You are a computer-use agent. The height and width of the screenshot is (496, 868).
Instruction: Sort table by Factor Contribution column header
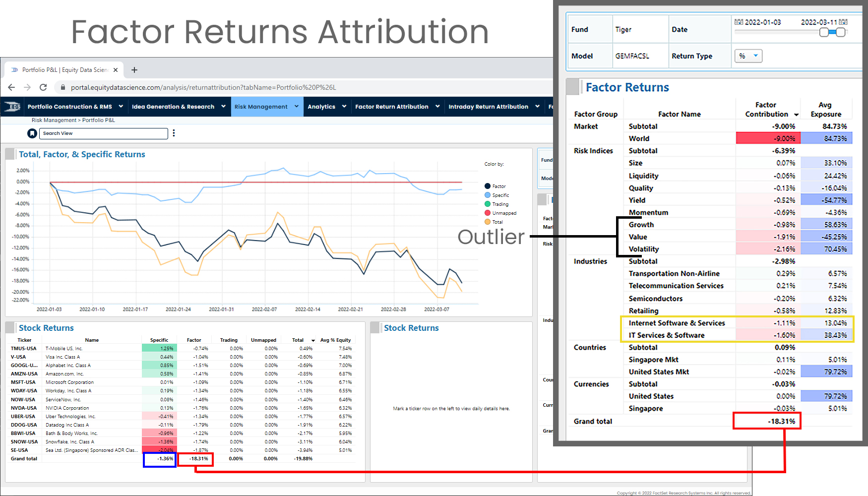click(x=767, y=110)
